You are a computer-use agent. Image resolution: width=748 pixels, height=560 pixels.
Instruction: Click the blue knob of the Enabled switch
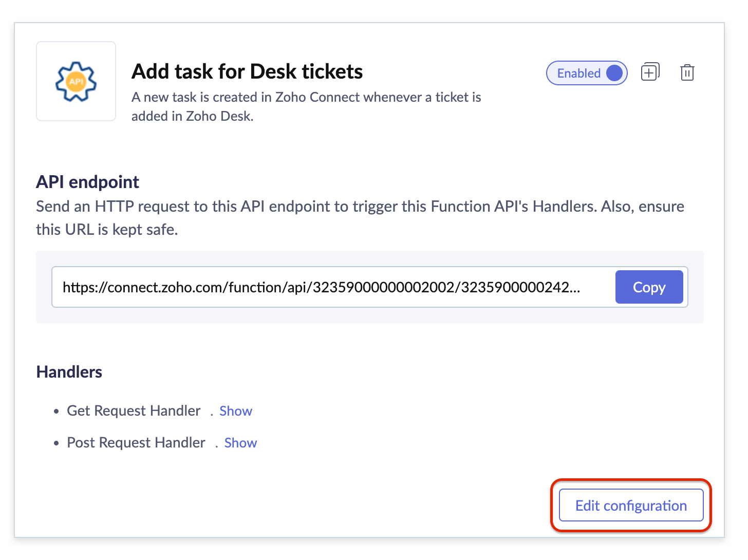614,73
